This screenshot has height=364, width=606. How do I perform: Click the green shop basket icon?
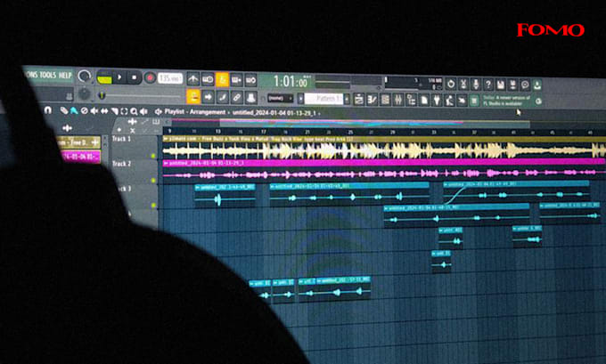(474, 101)
